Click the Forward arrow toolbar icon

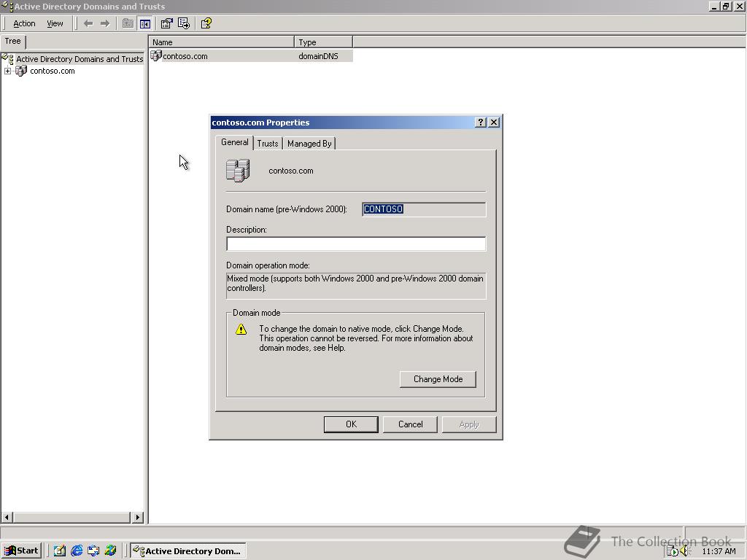(105, 23)
